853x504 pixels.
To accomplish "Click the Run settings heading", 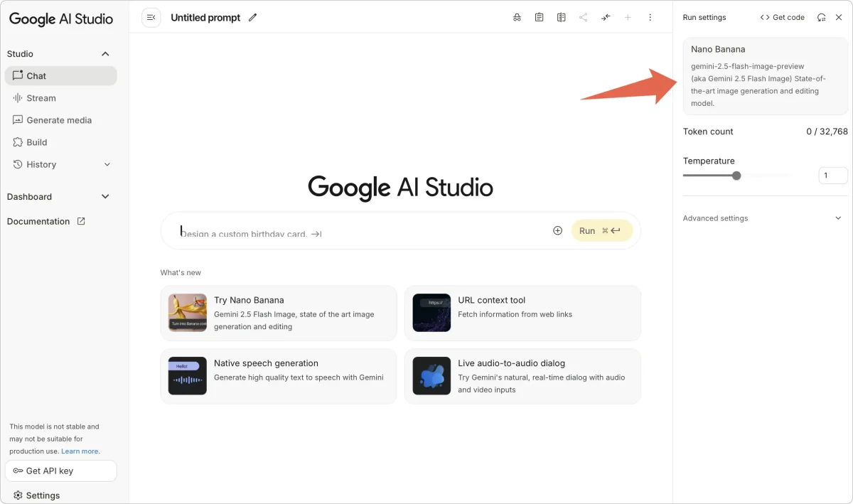I will 704,17.
